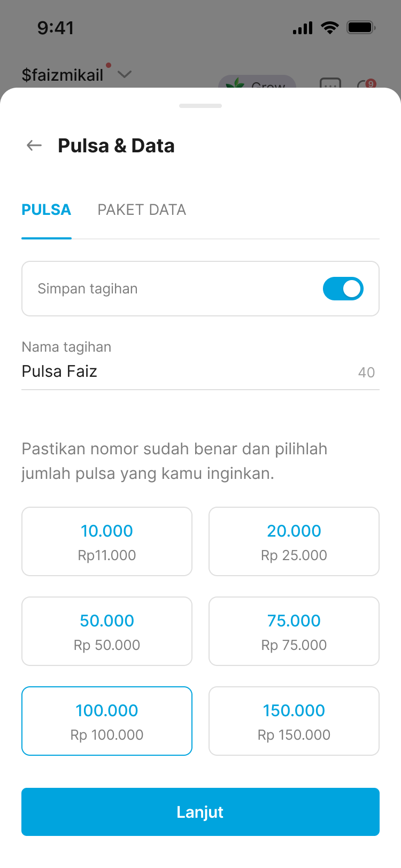Tap the back arrow beside Pulsa & Data
This screenshot has height=868, width=401.
[x=34, y=145]
